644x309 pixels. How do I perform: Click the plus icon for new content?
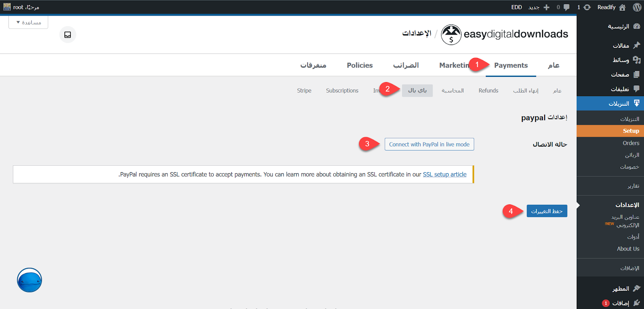pyautogui.click(x=546, y=7)
